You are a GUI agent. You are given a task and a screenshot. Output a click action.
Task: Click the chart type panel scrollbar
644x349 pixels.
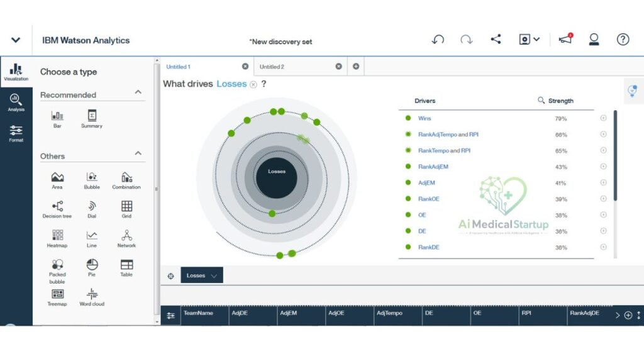tap(157, 189)
